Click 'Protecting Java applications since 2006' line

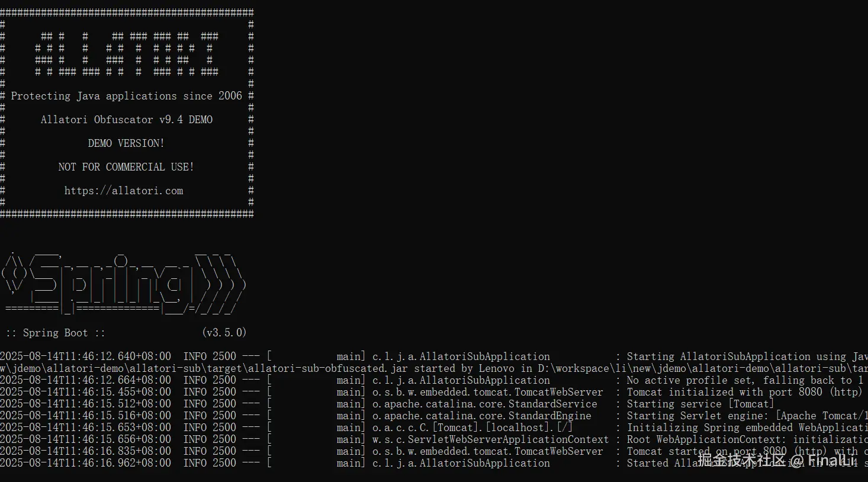point(126,96)
